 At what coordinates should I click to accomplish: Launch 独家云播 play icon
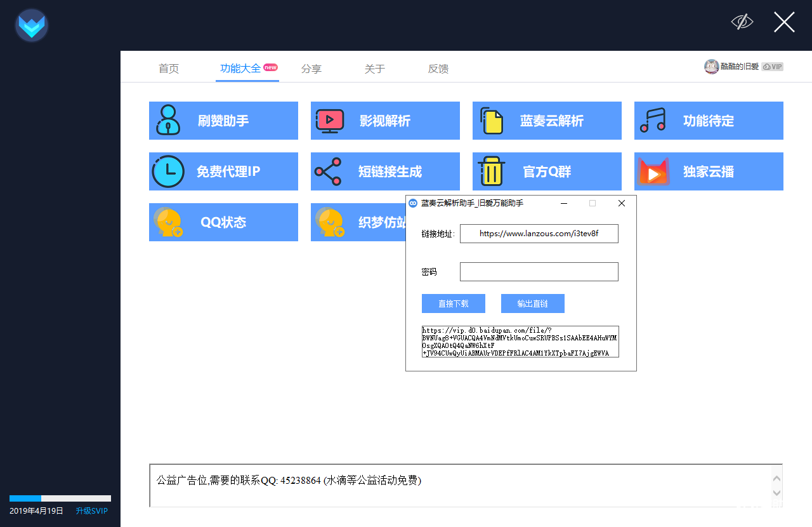pos(653,171)
